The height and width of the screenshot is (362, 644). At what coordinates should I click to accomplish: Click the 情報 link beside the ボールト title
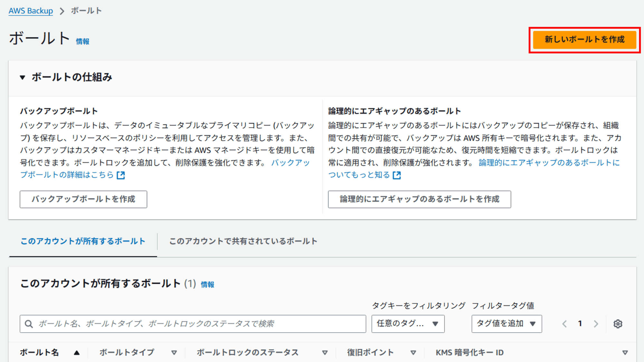(82, 42)
